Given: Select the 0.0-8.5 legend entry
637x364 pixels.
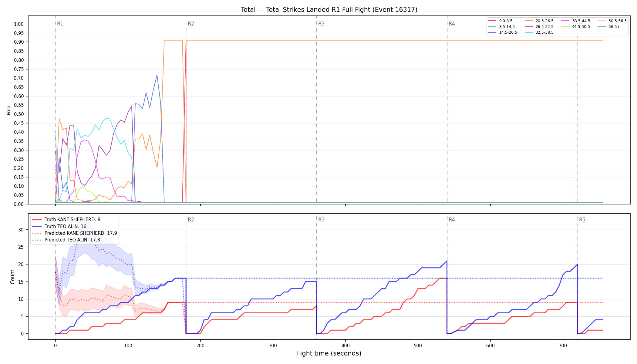Looking at the screenshot, I should click(500, 21).
